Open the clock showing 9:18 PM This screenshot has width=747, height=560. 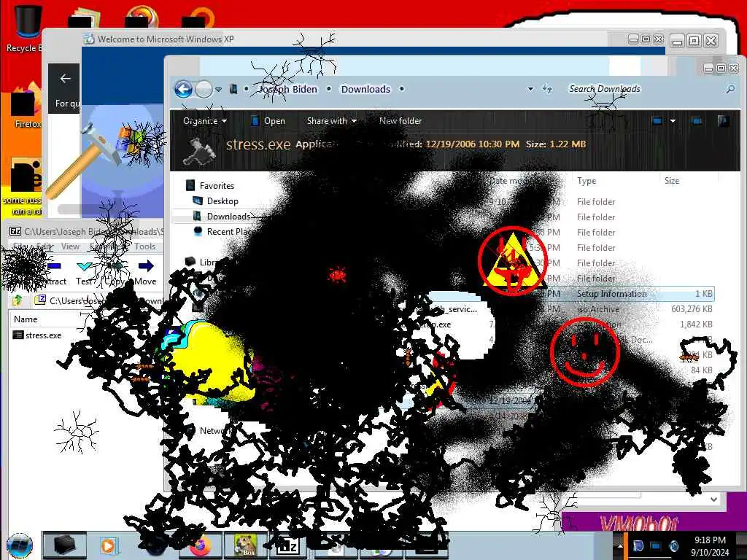[710, 546]
